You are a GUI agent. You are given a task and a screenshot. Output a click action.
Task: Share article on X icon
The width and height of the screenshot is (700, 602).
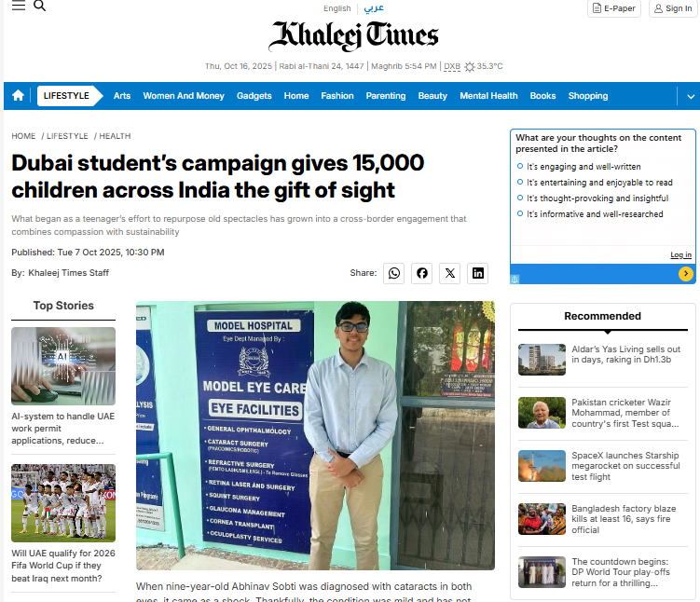[x=450, y=273]
